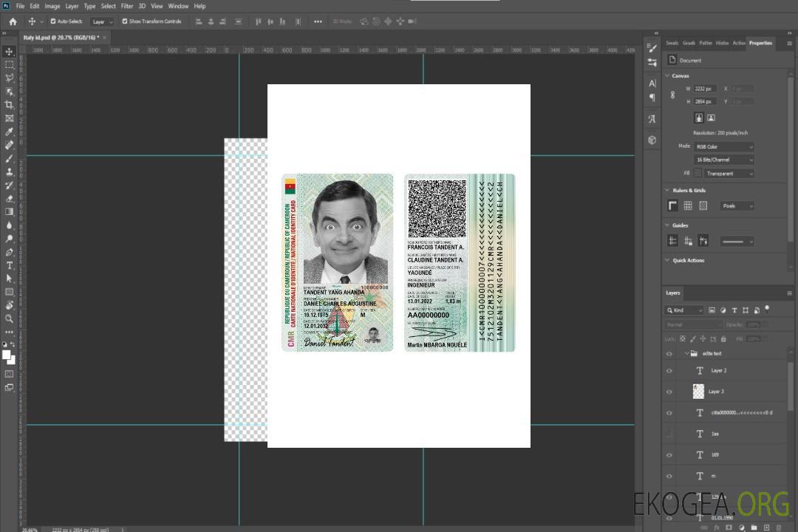The image size is (798, 532).
Task: Collapse the 'edite text' layer group
Action: (x=686, y=354)
